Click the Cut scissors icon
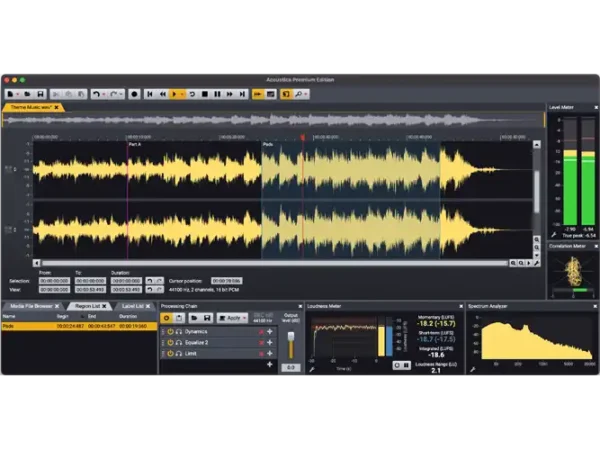Viewport: 600px width, 450px height. (56, 94)
